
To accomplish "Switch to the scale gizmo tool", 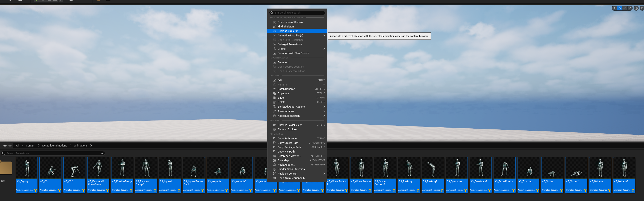I will 630,8.
